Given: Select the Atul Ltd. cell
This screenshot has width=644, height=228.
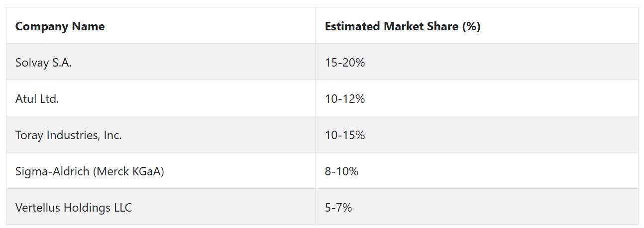Looking at the screenshot, I should (161, 98).
